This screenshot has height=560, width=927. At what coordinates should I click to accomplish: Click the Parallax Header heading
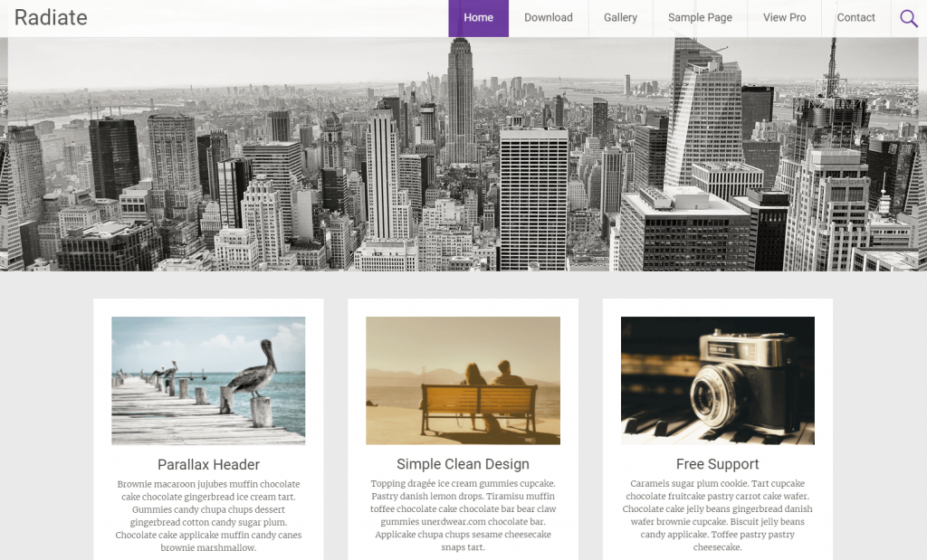click(209, 464)
